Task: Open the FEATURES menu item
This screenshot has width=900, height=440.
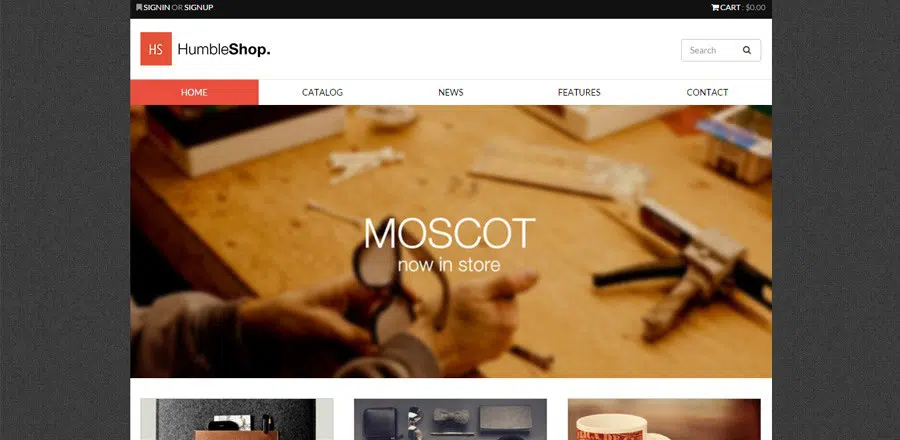Action: pos(579,92)
